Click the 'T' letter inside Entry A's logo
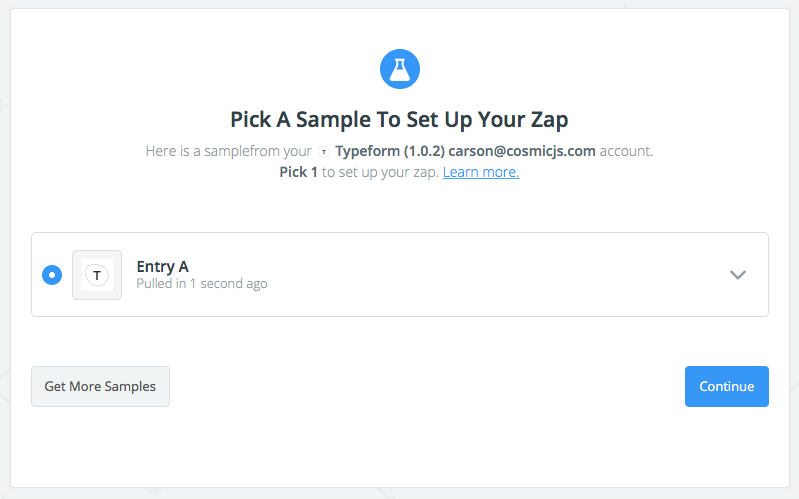Viewport: 799px width, 499px height. point(97,275)
